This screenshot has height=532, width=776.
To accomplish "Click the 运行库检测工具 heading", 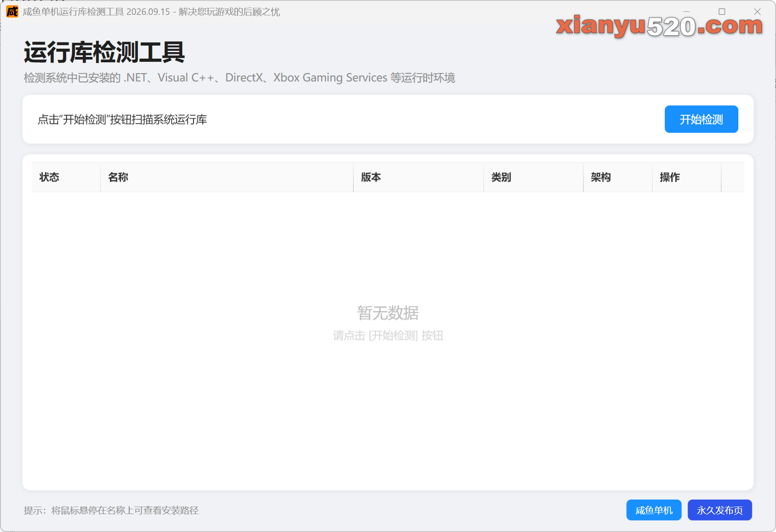I will coord(104,52).
